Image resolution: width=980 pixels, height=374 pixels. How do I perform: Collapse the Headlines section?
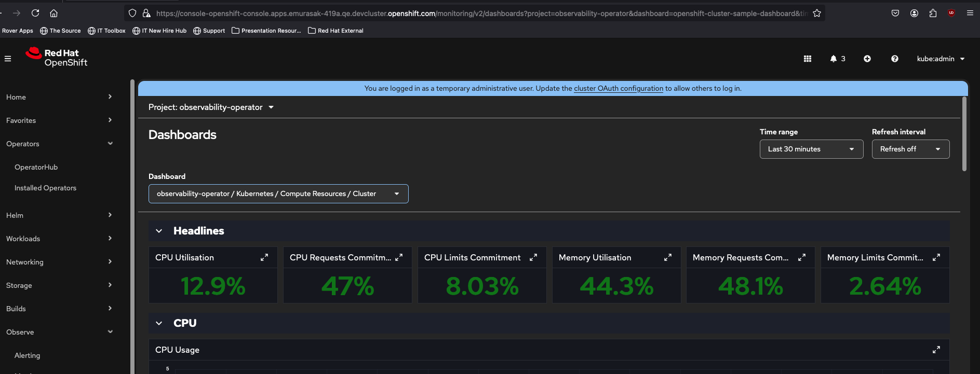[159, 231]
